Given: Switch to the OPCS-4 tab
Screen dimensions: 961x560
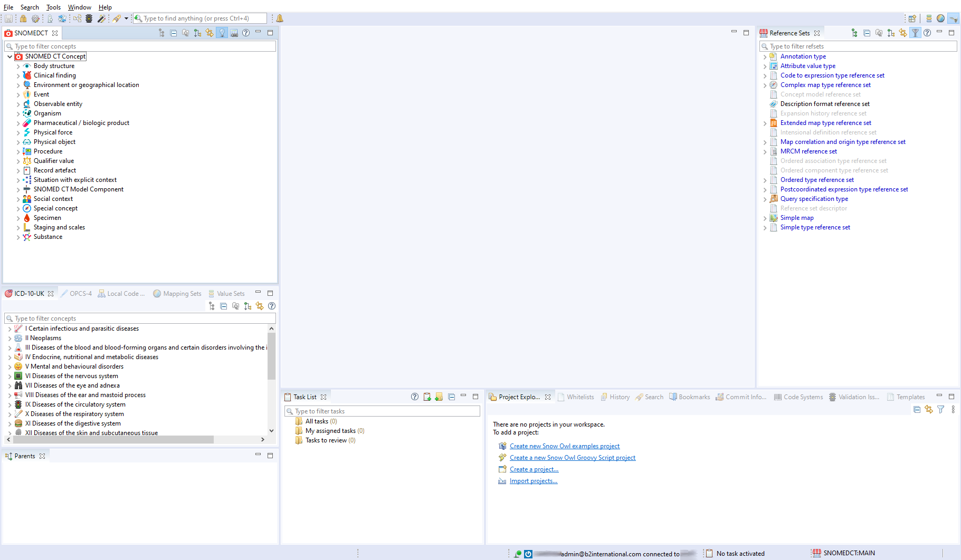Looking at the screenshot, I should coord(80,294).
